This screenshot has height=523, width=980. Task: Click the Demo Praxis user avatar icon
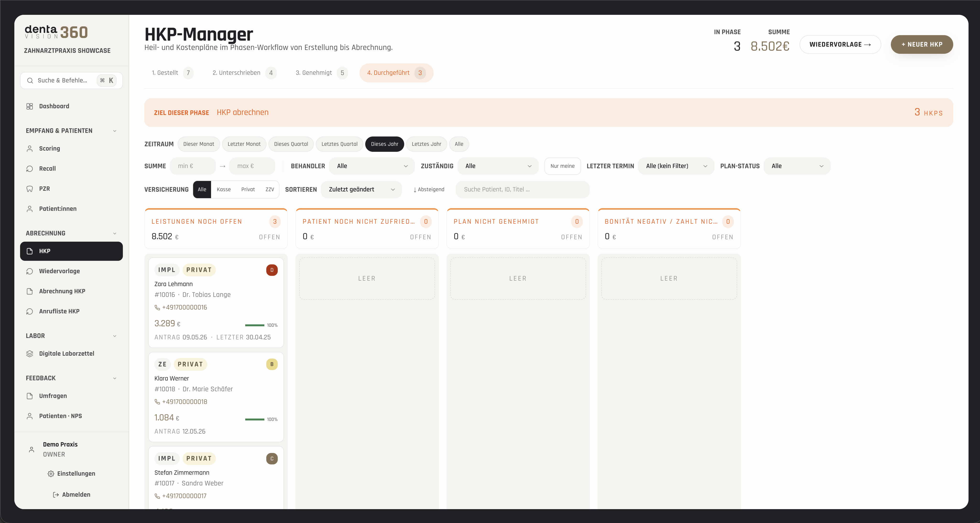(x=32, y=450)
